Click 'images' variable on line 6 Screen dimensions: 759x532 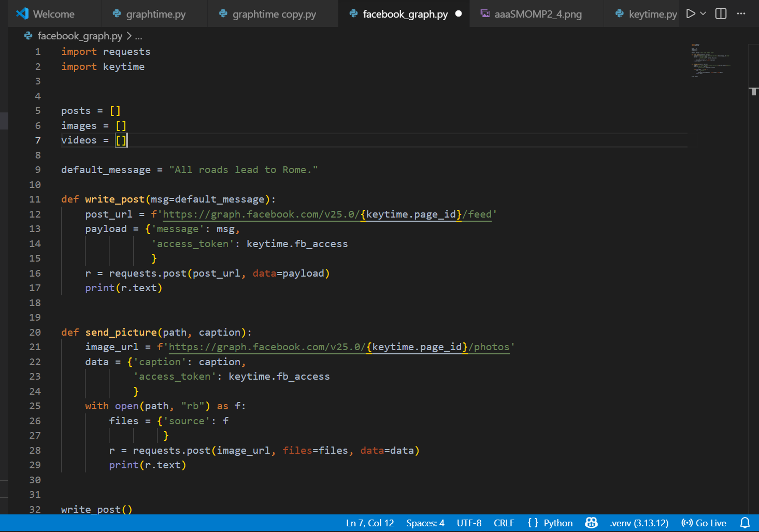click(x=79, y=126)
